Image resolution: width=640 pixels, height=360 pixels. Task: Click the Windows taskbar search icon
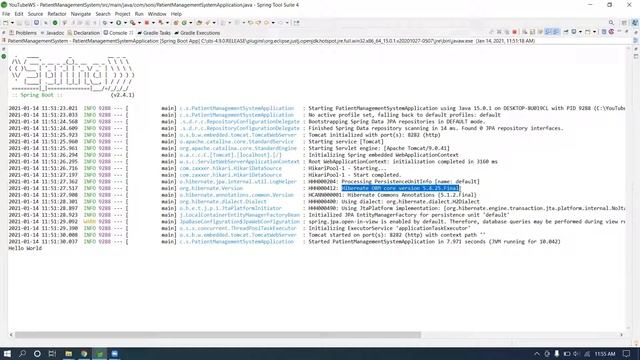(22, 353)
